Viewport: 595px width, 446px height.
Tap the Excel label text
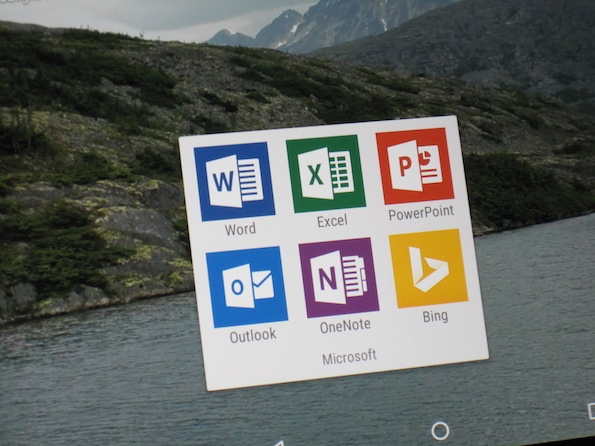(332, 221)
